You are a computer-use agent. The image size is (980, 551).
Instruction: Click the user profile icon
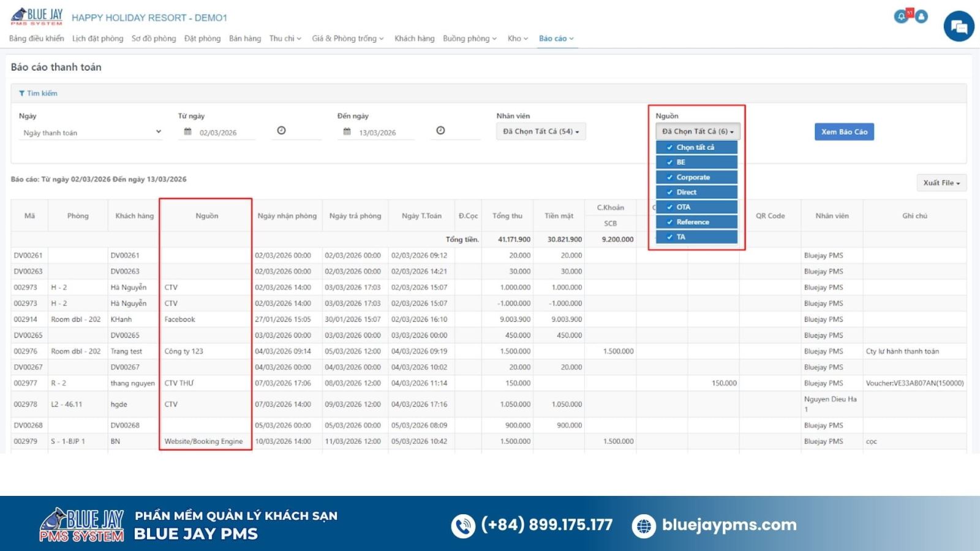click(921, 17)
